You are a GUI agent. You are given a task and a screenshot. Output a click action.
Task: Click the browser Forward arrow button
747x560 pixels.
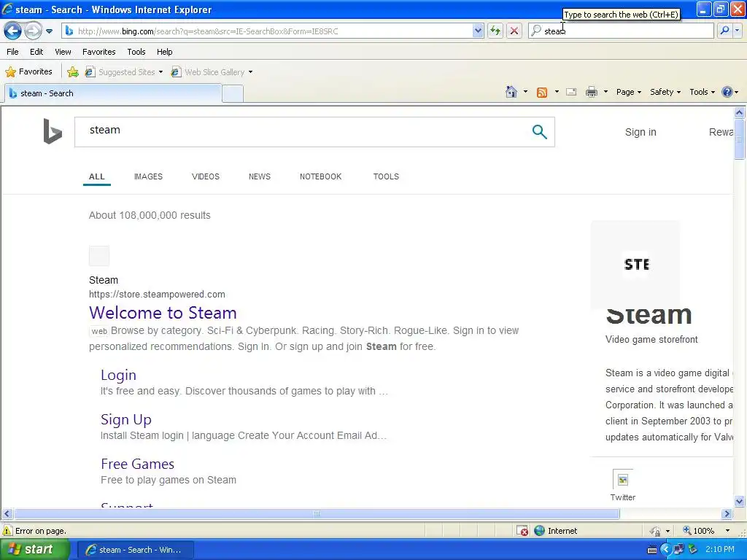(x=33, y=31)
